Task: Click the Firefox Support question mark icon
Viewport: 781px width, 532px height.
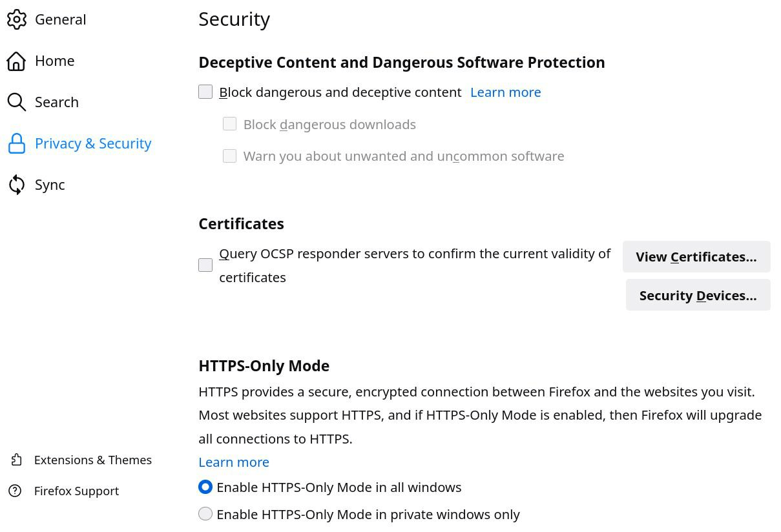Action: [x=16, y=491]
